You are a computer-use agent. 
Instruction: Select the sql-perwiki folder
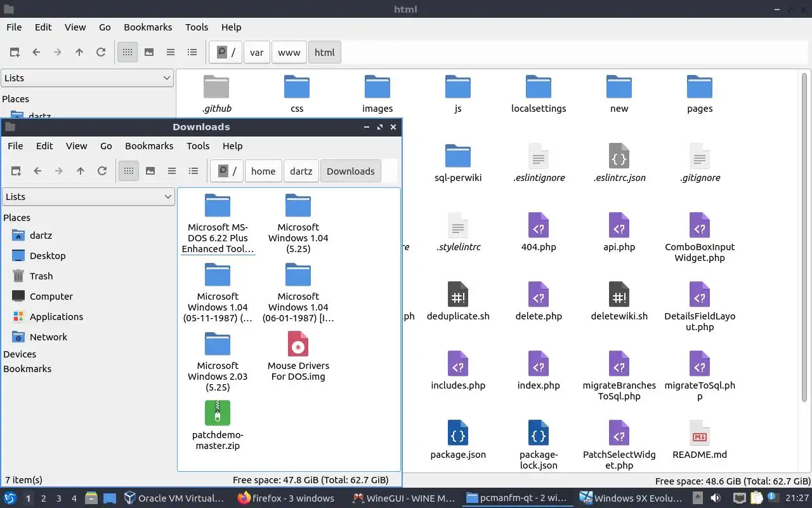(458, 163)
